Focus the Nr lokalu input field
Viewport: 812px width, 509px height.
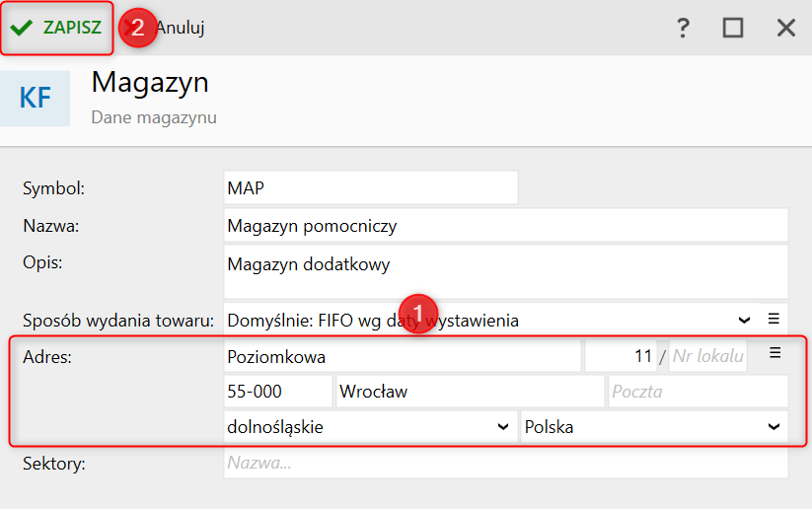pos(707,356)
